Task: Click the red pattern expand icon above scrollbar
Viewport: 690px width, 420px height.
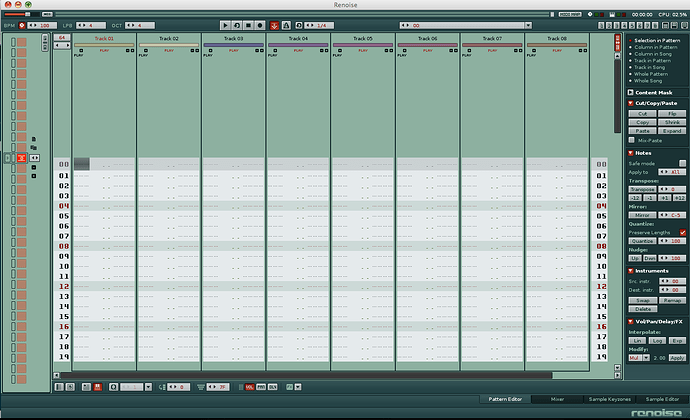Action: pos(617,42)
